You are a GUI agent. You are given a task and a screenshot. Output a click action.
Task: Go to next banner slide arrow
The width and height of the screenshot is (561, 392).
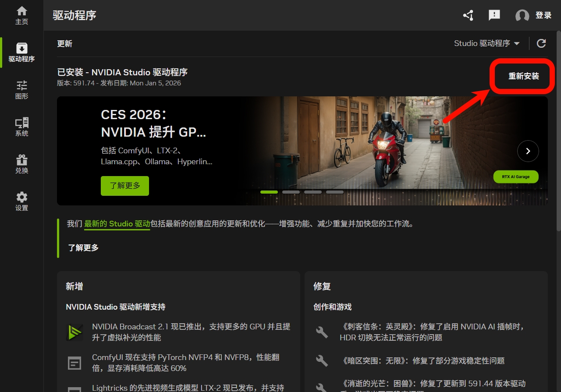(x=528, y=151)
